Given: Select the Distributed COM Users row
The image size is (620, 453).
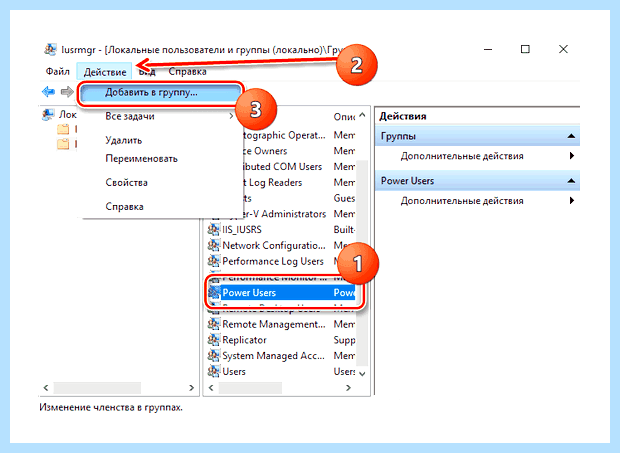Looking at the screenshot, I should (299, 166).
